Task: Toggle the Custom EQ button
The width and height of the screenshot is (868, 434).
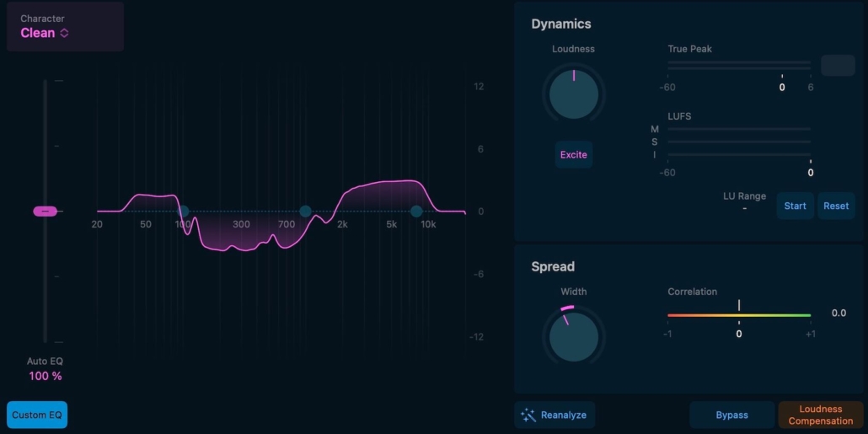Action: 37,415
